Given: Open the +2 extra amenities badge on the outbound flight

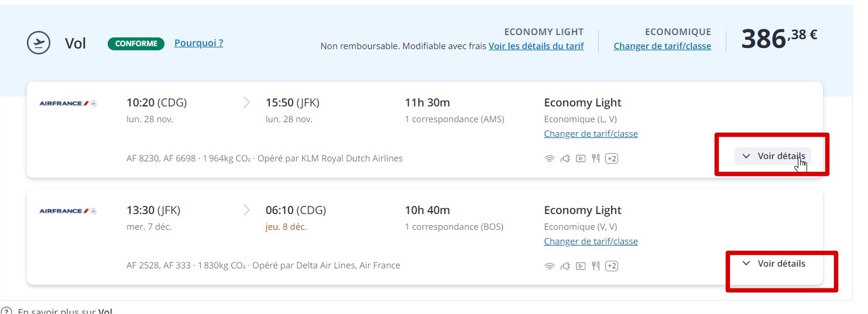Looking at the screenshot, I should click(x=612, y=158).
